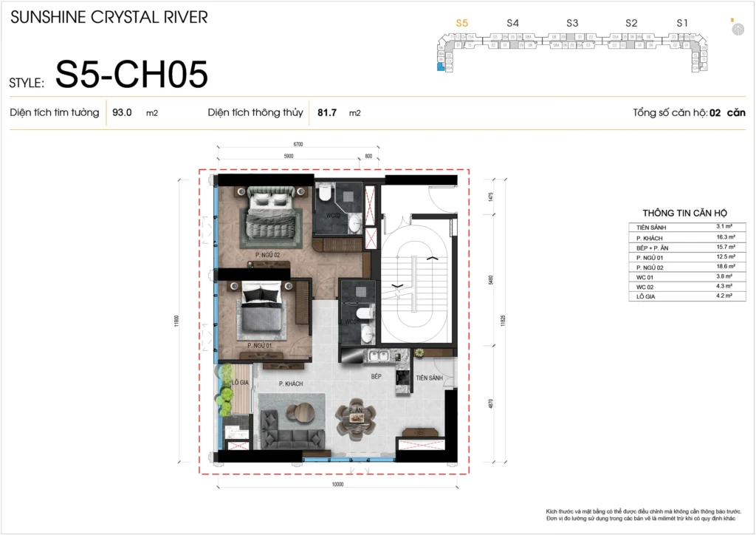Click the TIỀN SẢNH label on floor plan
Image resolution: width=756 pixels, height=535 pixels.
428,378
